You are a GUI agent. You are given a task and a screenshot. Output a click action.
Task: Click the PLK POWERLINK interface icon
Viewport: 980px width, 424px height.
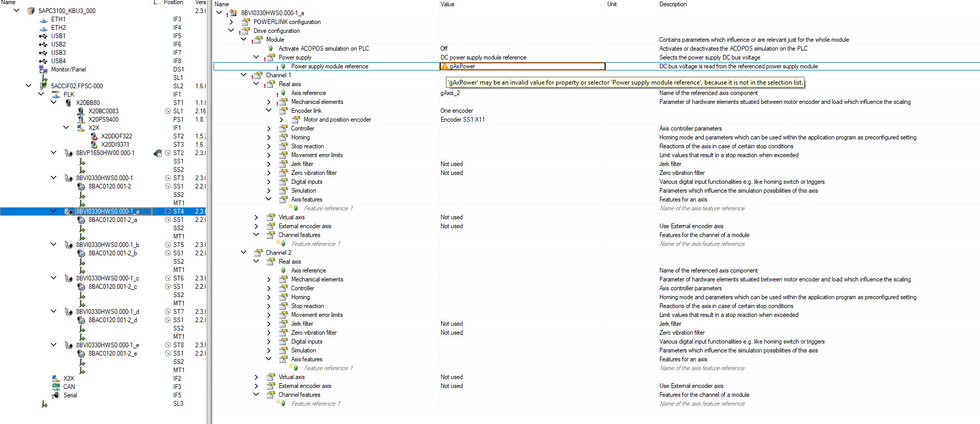[x=56, y=95]
